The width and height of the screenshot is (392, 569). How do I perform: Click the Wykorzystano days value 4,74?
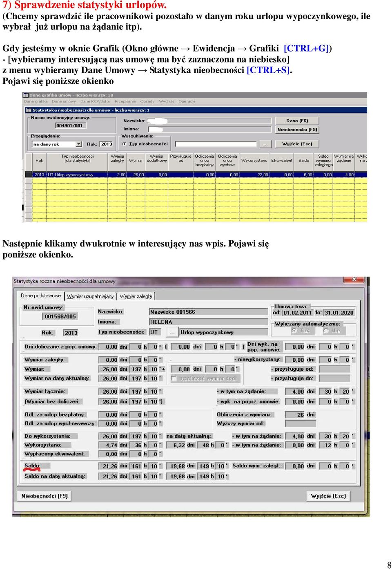(108, 445)
